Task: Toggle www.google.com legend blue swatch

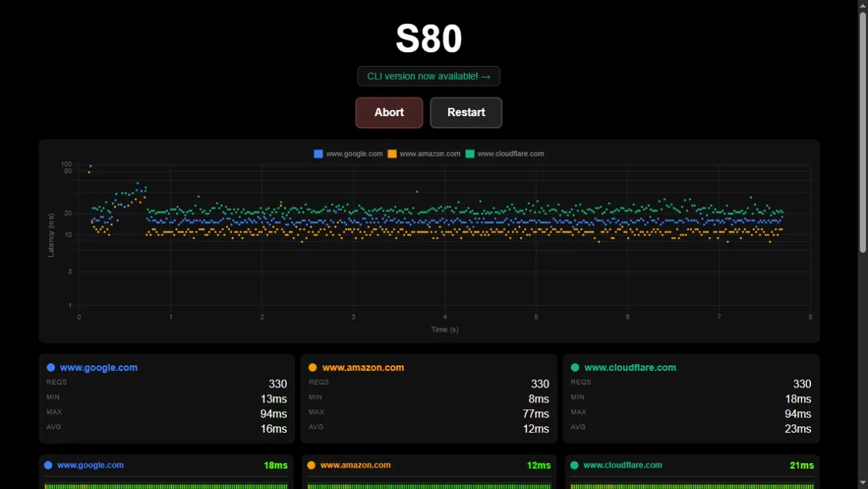Action: point(318,154)
